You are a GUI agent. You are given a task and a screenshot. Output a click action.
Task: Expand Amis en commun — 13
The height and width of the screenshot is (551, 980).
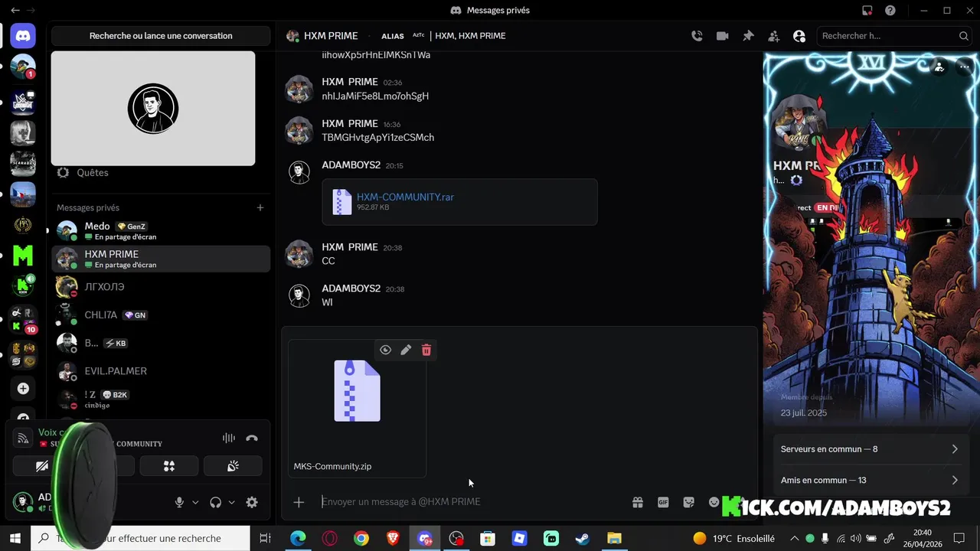(x=869, y=481)
